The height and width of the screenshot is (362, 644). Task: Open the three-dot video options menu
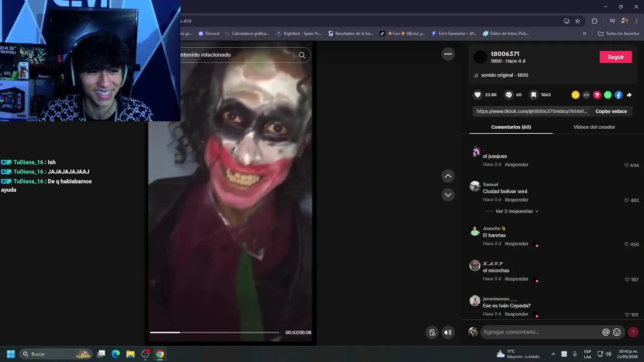pos(448,54)
